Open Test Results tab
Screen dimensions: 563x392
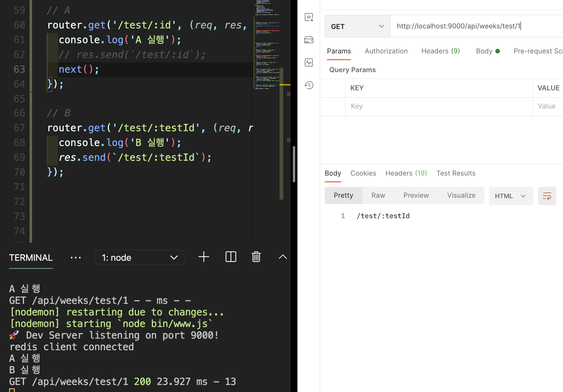click(x=456, y=173)
